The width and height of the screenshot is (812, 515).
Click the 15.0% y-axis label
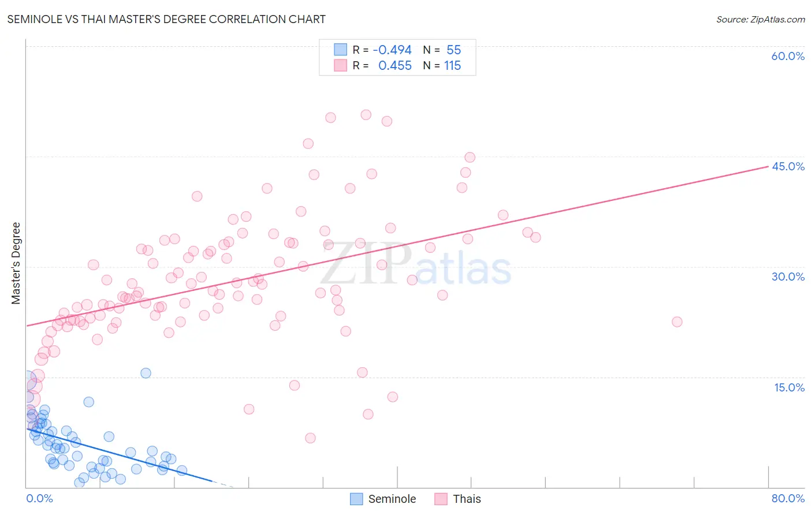click(789, 387)
